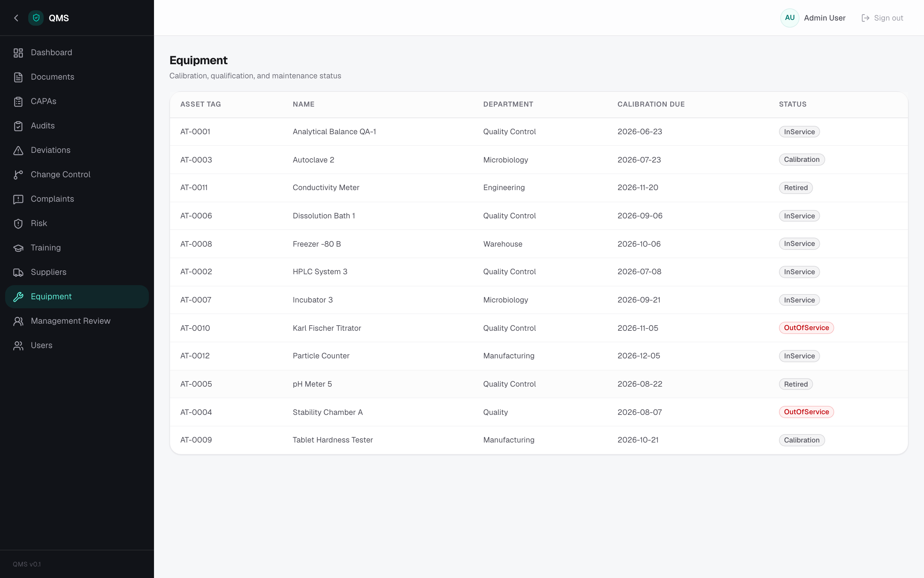The height and width of the screenshot is (578, 924).
Task: Collapse sidebar with the back chevron
Action: click(16, 18)
